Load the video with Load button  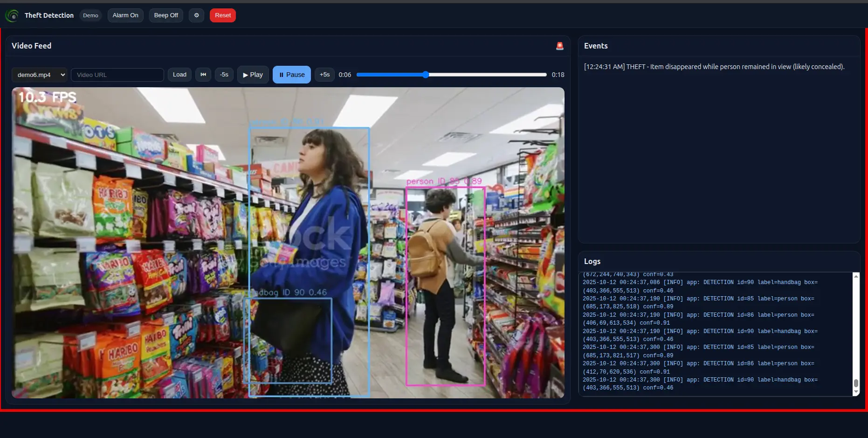[179, 75]
